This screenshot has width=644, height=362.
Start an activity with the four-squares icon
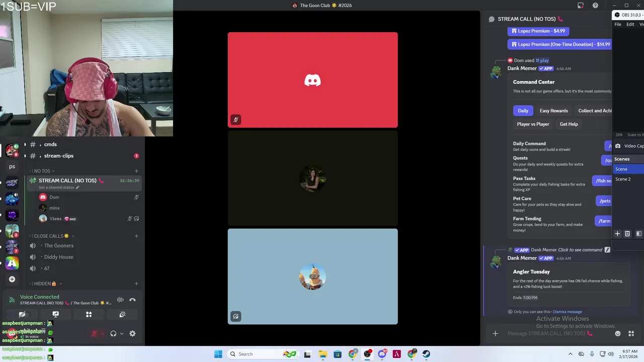point(89,315)
